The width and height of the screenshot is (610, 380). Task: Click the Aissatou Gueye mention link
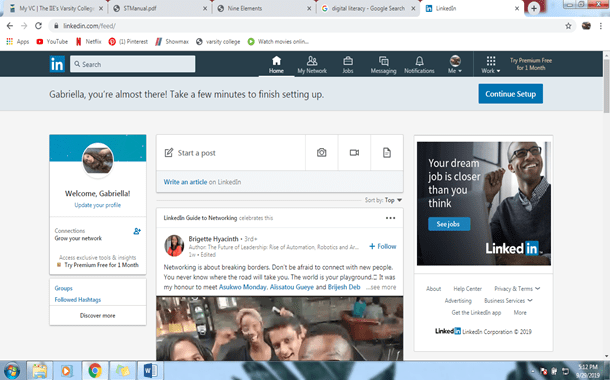pos(292,287)
